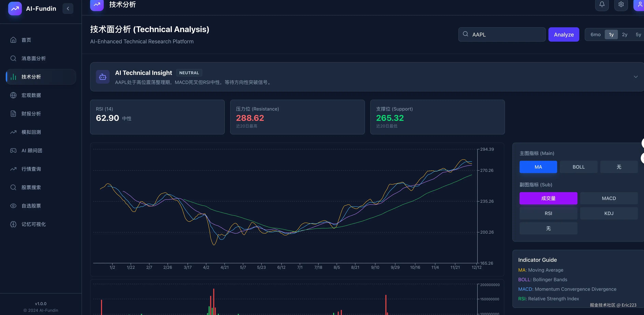Click the AI-Fundin logo icon

(x=15, y=9)
